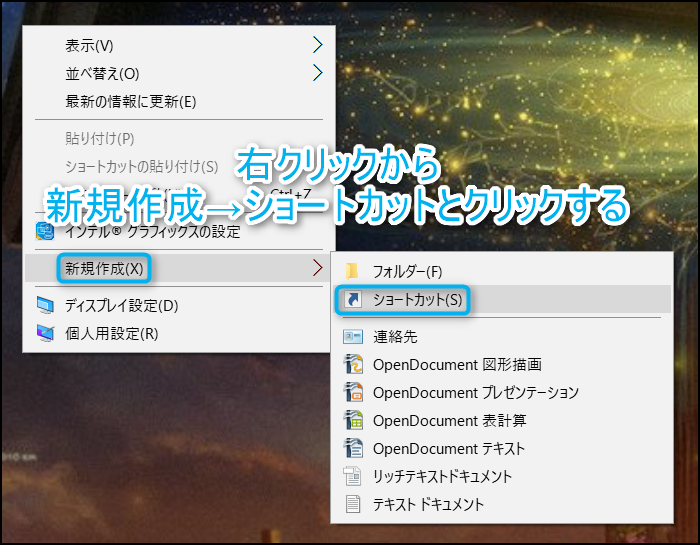Click the OpenDocument 図形描画 file icon

pos(352,365)
